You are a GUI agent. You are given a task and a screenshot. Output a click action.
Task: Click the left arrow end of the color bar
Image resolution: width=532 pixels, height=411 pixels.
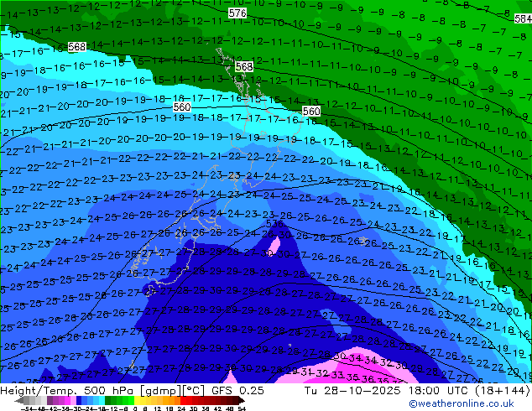18,401
